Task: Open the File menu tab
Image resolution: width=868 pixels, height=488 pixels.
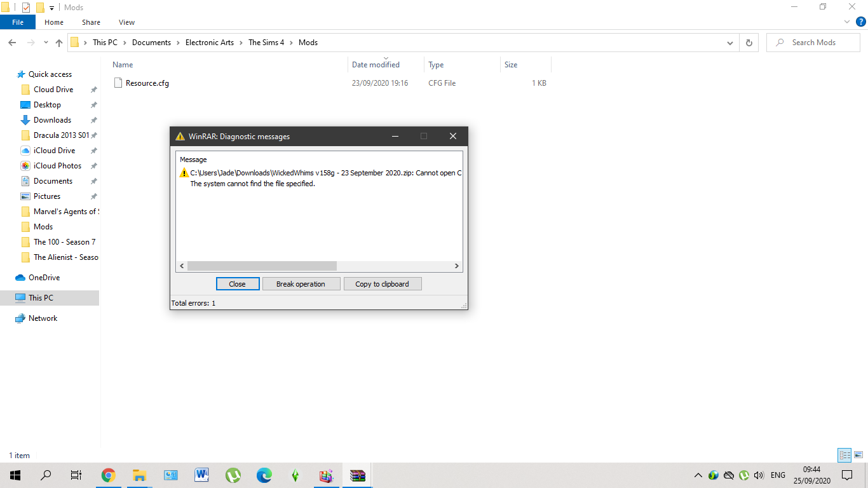Action: click(18, 22)
